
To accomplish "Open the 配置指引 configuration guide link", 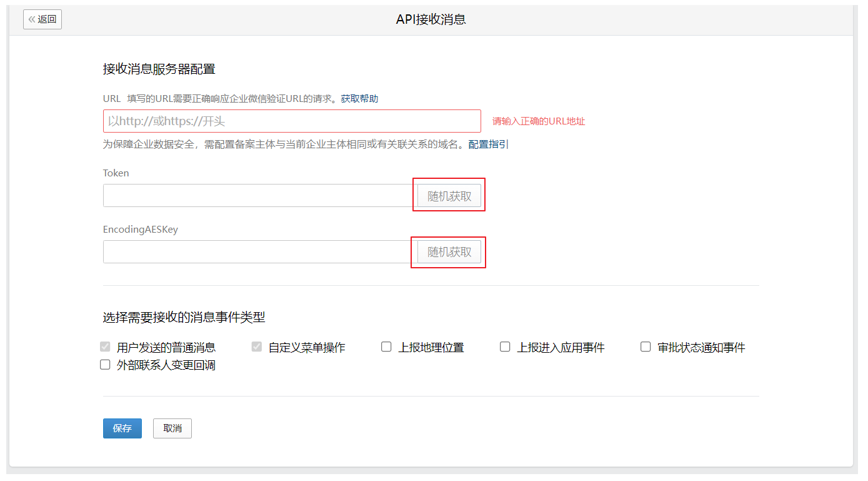I will coord(488,144).
